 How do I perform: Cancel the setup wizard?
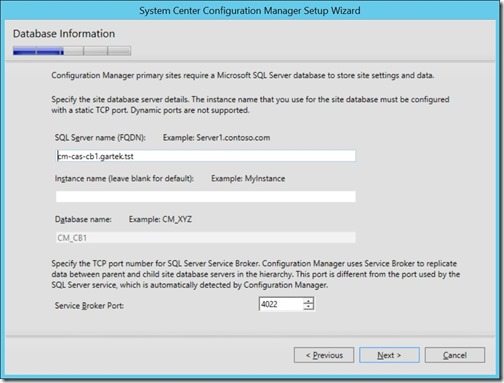click(455, 355)
